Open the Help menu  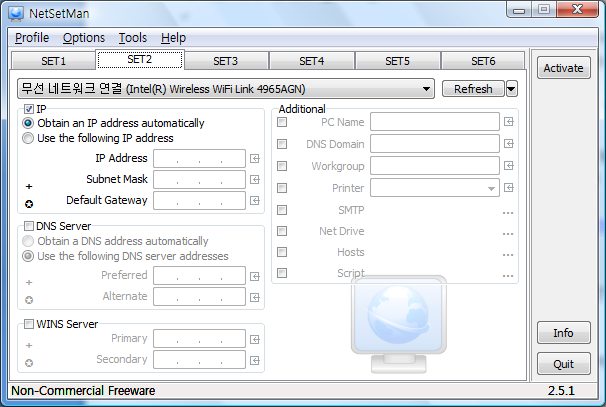[x=174, y=38]
